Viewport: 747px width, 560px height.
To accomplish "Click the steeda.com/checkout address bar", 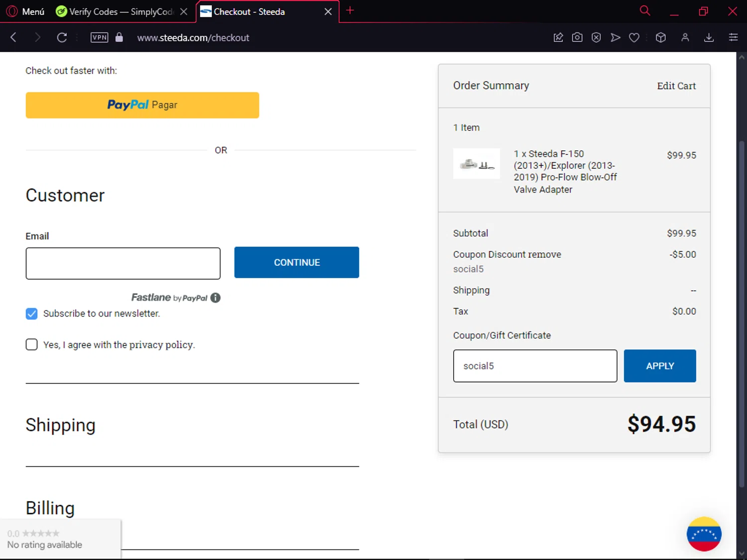I will click(x=193, y=38).
